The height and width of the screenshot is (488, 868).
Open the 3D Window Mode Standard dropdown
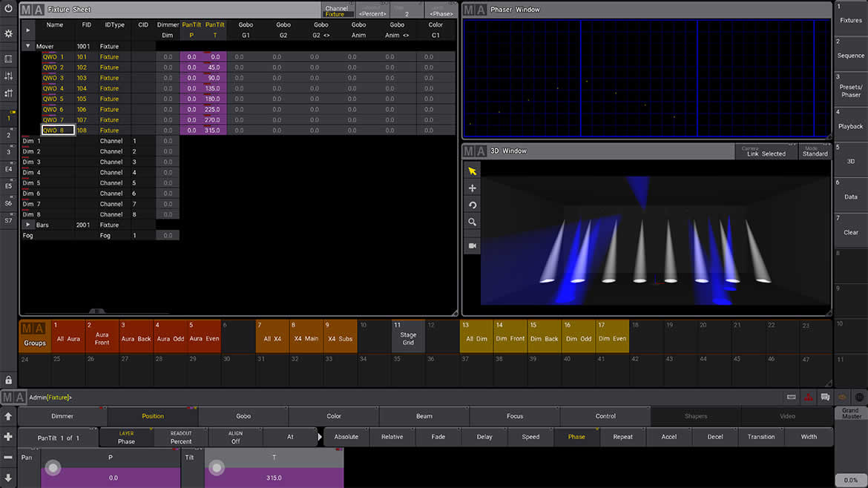tap(814, 151)
